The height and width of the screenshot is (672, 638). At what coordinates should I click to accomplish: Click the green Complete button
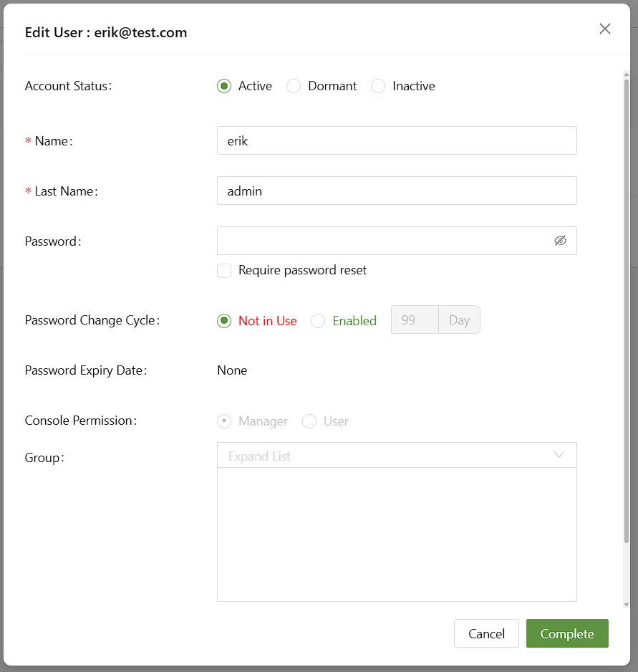coord(567,633)
